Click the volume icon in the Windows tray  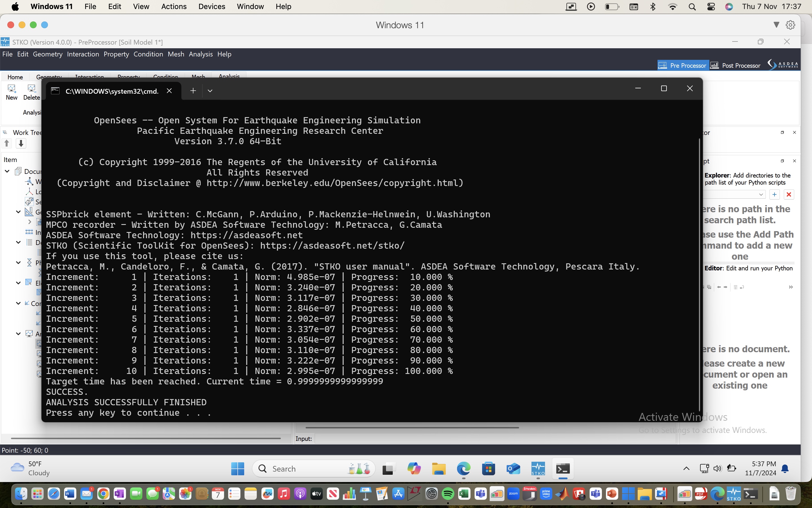tap(717, 468)
